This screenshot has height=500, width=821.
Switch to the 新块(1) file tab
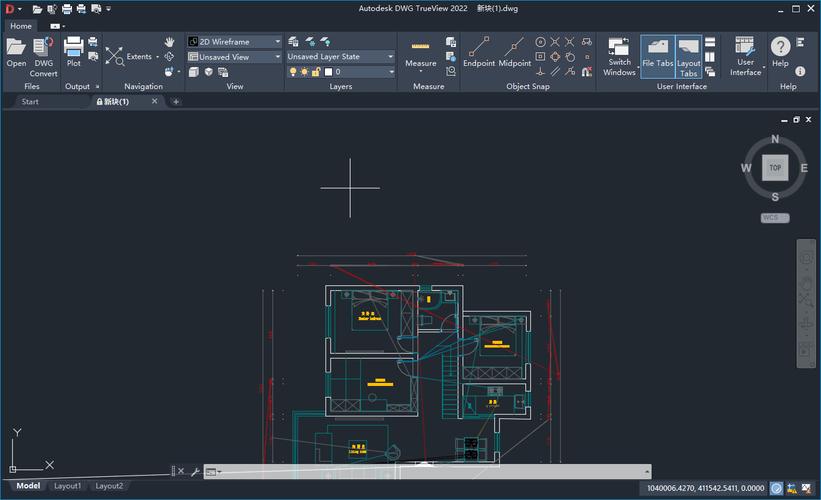[x=116, y=102]
